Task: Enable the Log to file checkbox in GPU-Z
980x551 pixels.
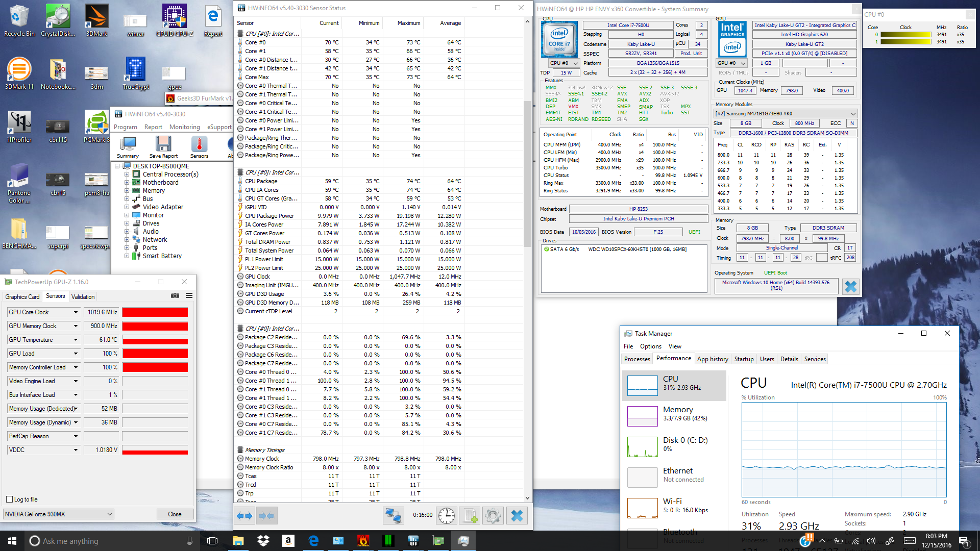Action: pyautogui.click(x=9, y=499)
